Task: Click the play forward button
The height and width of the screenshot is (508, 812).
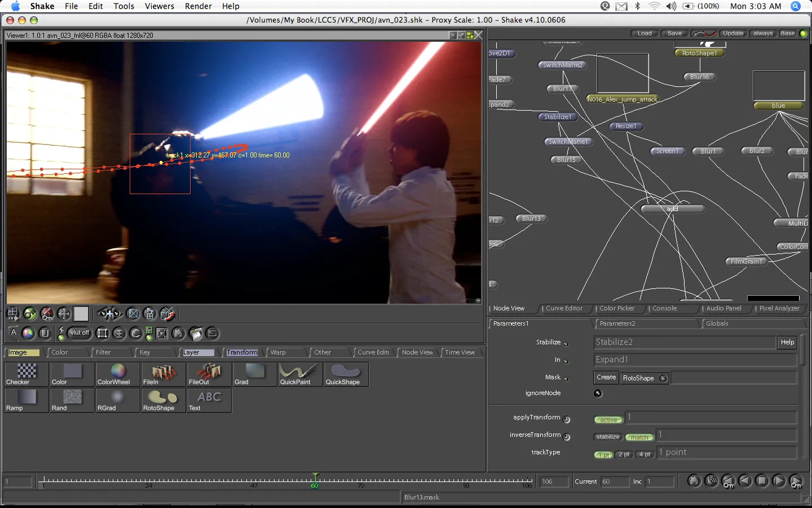Action: coord(779,481)
